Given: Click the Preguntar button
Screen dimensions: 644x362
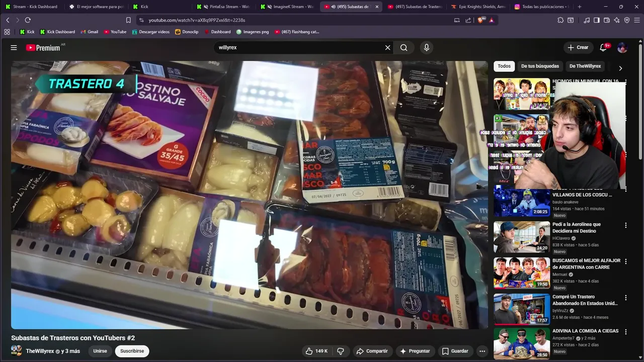Looking at the screenshot, I should point(415,351).
